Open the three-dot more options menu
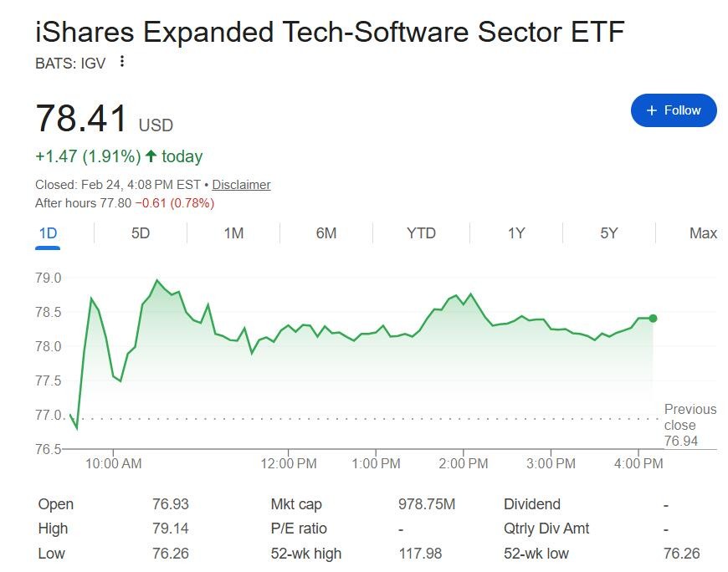728x572 pixels. [x=122, y=61]
